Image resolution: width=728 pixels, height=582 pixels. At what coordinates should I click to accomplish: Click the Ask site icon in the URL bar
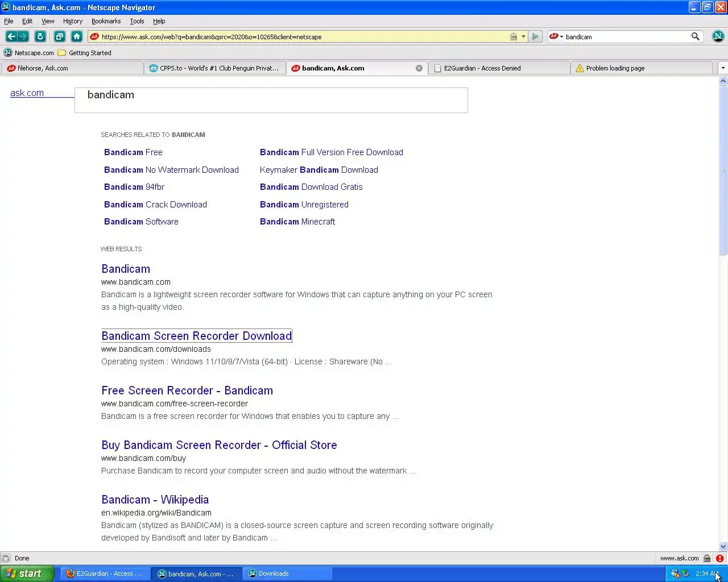coord(94,36)
